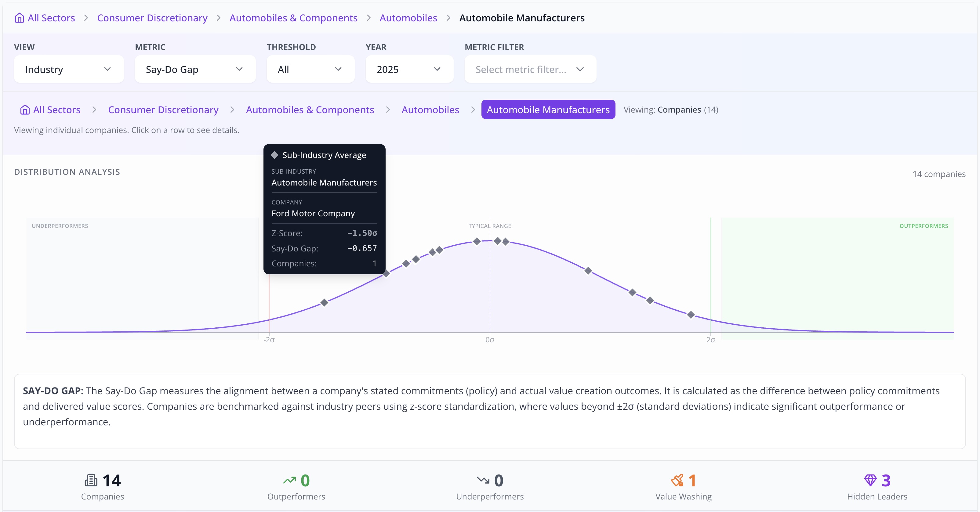Click the purple gem icon for Hidden Leaders
This screenshot has width=980, height=512.
871,480
